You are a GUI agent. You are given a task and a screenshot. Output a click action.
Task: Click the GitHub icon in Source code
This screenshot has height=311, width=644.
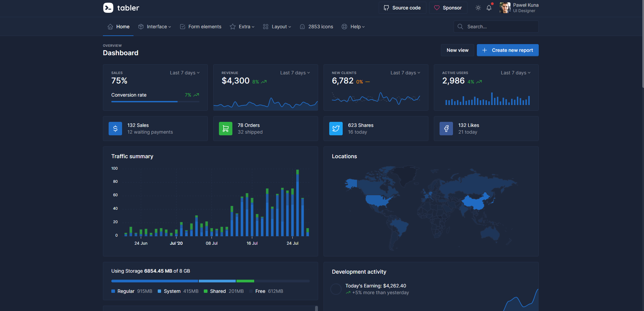(x=386, y=8)
